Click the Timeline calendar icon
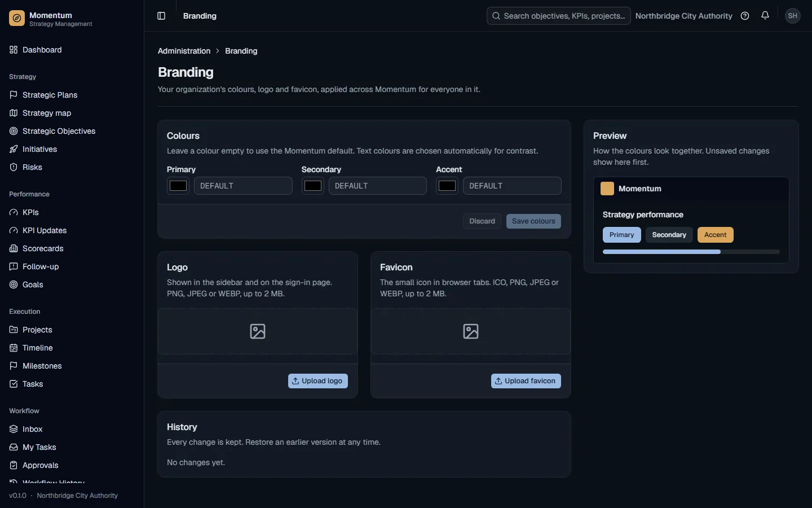This screenshot has height=508, width=812. pyautogui.click(x=14, y=348)
